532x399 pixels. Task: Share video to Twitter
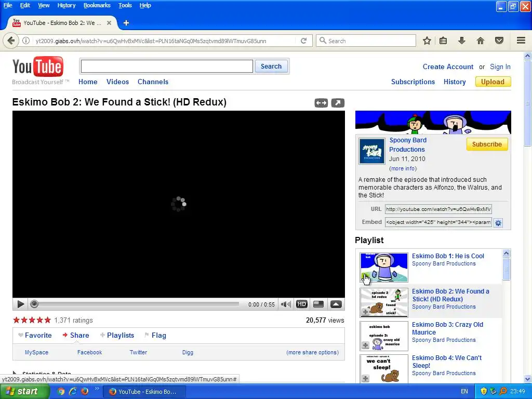pyautogui.click(x=138, y=352)
